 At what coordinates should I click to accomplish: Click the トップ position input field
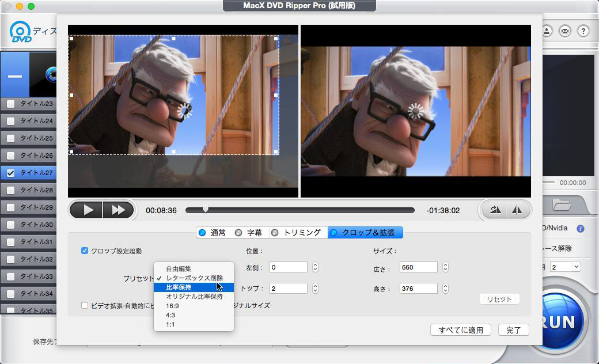pos(289,289)
